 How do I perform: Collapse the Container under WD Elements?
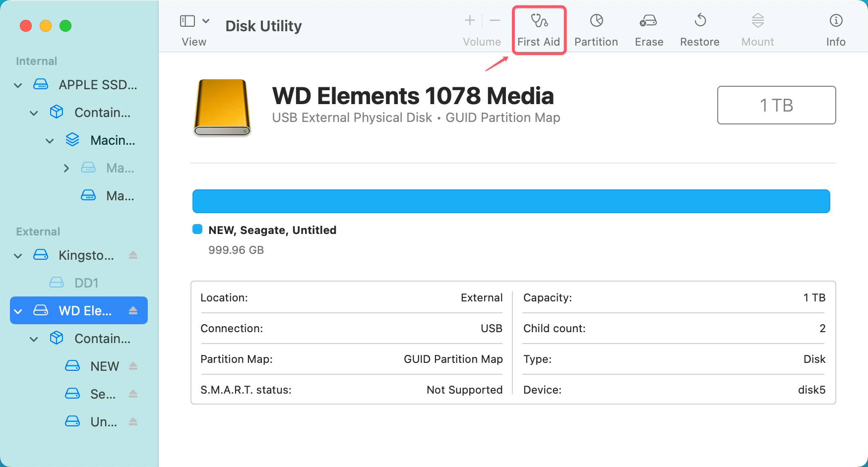tap(33, 339)
